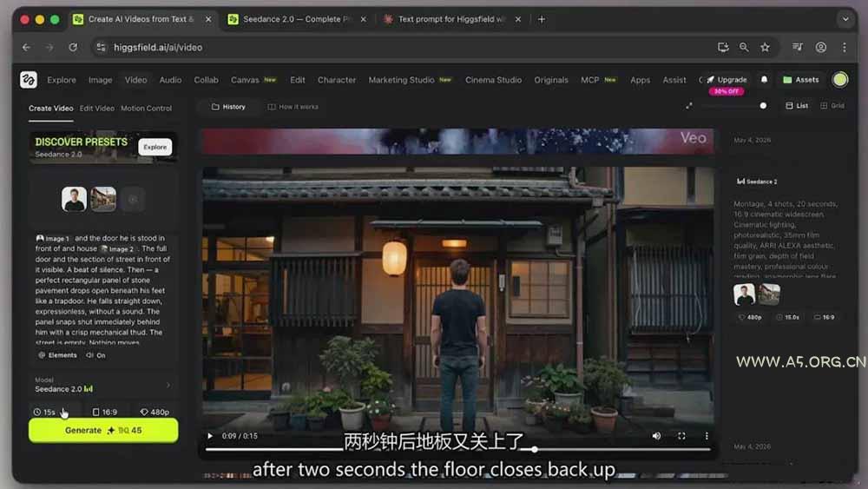Open Marketing Studio nav item
The height and width of the screenshot is (489, 868).
click(x=401, y=80)
